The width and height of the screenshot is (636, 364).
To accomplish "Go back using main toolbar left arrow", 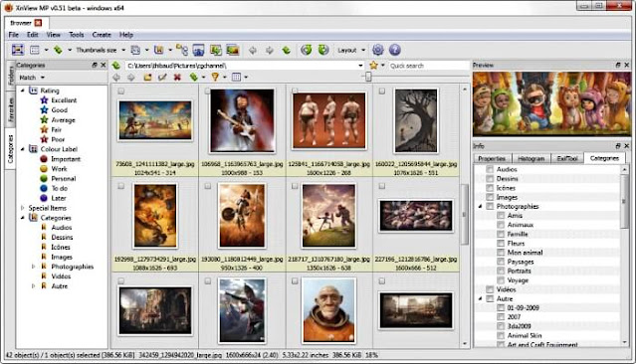I will pos(253,50).
